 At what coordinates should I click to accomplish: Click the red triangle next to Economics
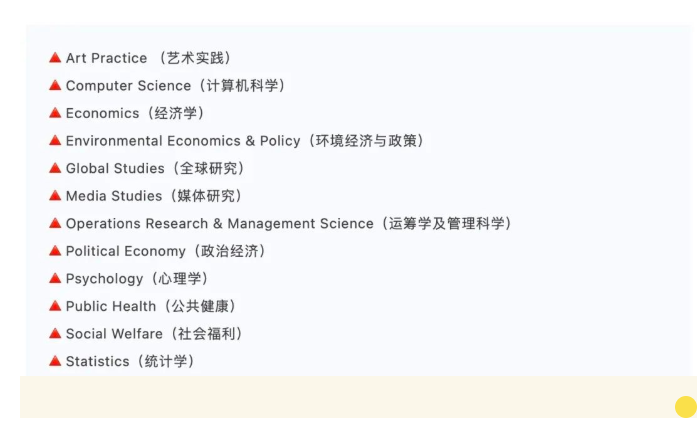[55, 113]
